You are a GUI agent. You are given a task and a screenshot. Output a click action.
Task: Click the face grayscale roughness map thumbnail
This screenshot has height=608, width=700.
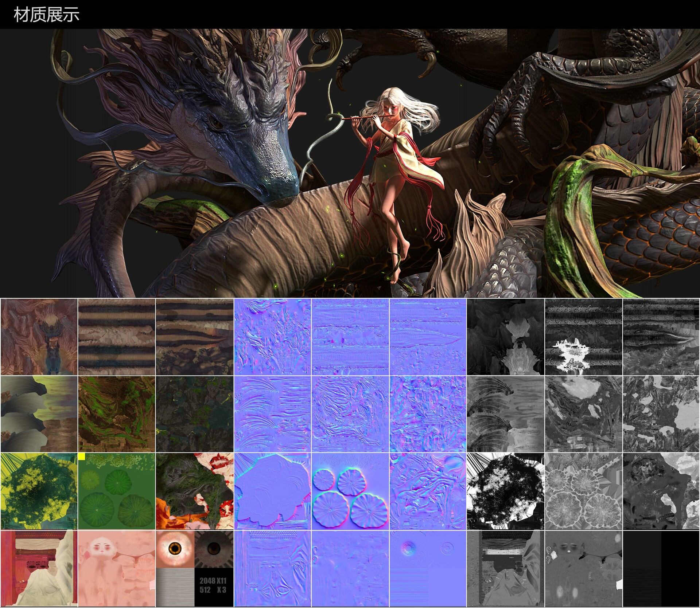tap(583, 569)
